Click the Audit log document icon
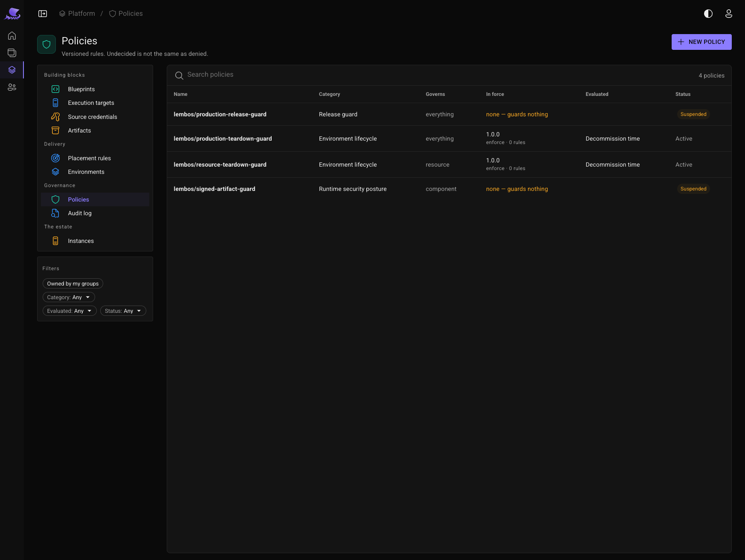 [55, 213]
